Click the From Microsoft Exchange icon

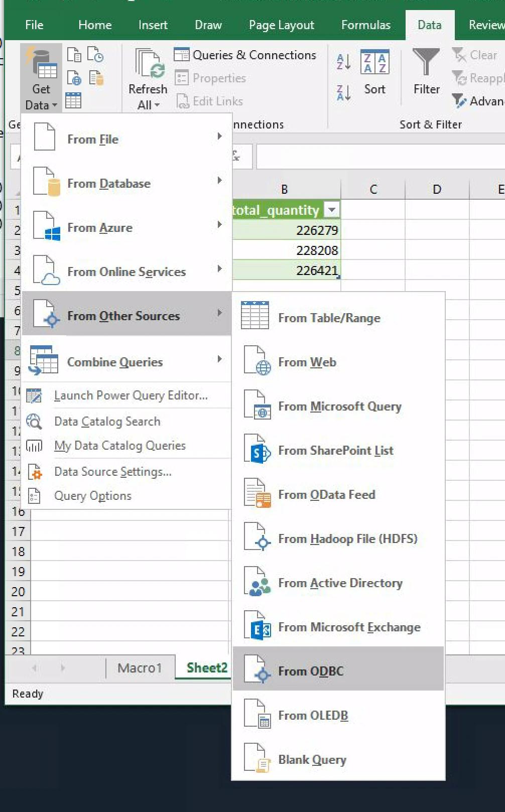point(257,625)
